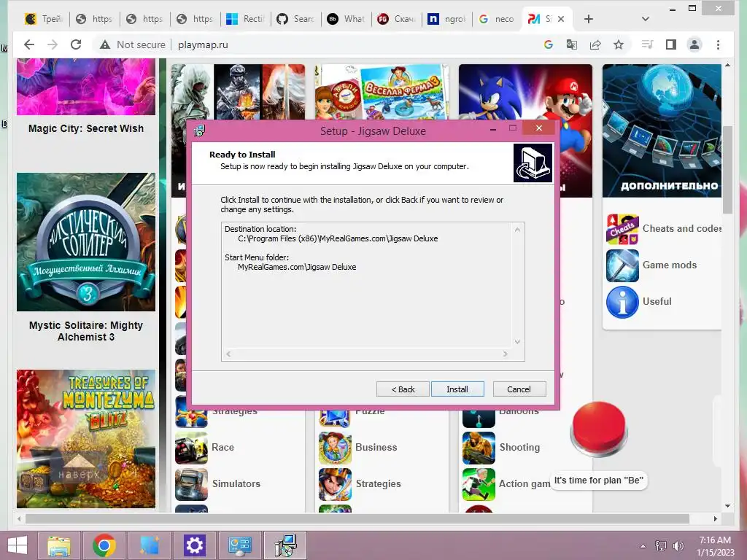Open Google icon in address bar
This screenshot has width=747, height=560.
pyautogui.click(x=549, y=44)
